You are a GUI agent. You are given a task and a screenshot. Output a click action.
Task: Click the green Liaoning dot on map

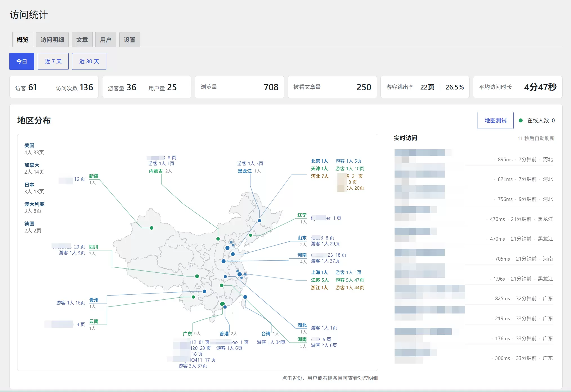tap(250, 235)
